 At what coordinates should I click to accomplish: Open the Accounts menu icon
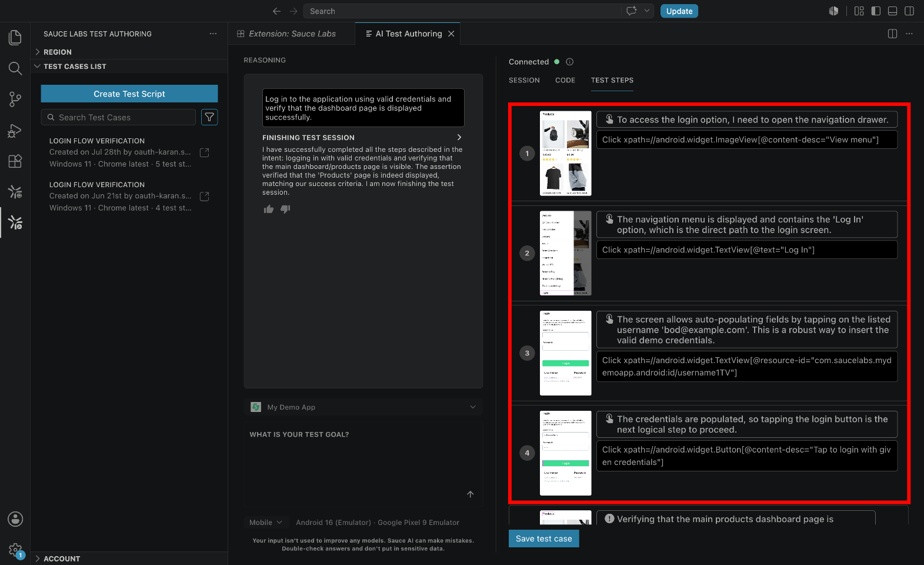[x=15, y=519]
